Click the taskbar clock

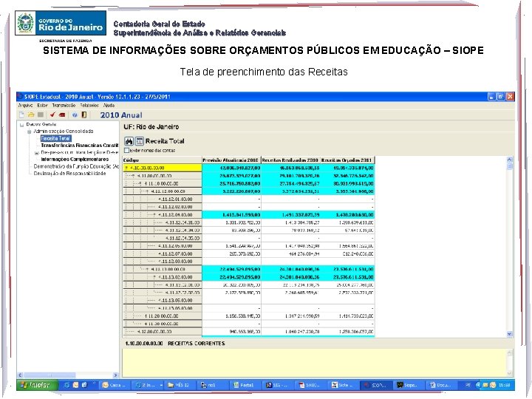504,385
